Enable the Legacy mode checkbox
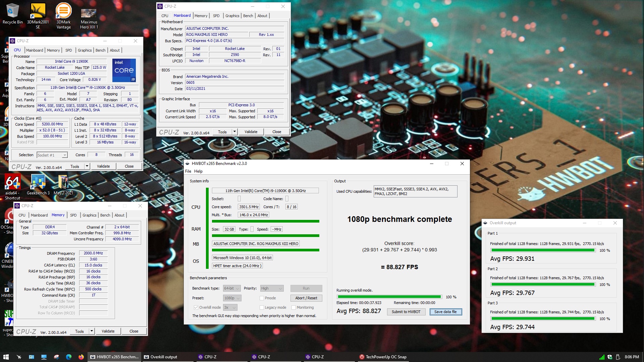This screenshot has width=644, height=362. [x=262, y=307]
